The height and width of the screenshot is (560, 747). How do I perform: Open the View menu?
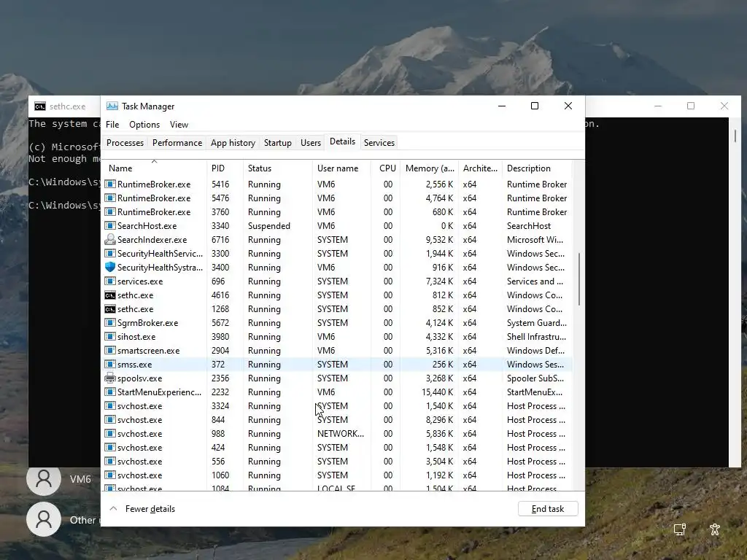pos(179,124)
